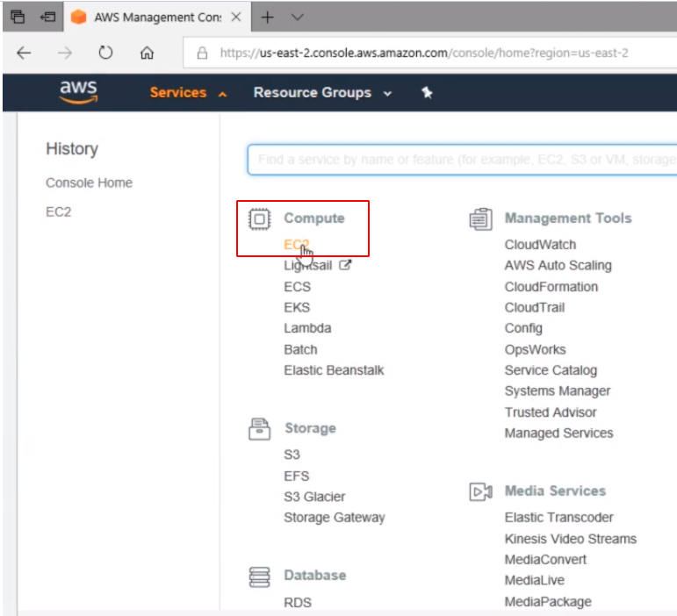This screenshot has height=616, width=677.
Task: Open CloudWatch under Management Tools
Action: click(540, 245)
